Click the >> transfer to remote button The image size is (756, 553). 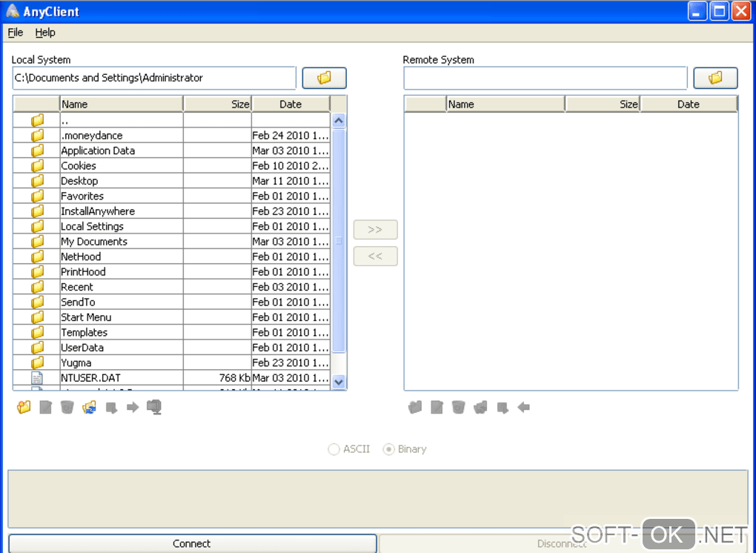[375, 230]
